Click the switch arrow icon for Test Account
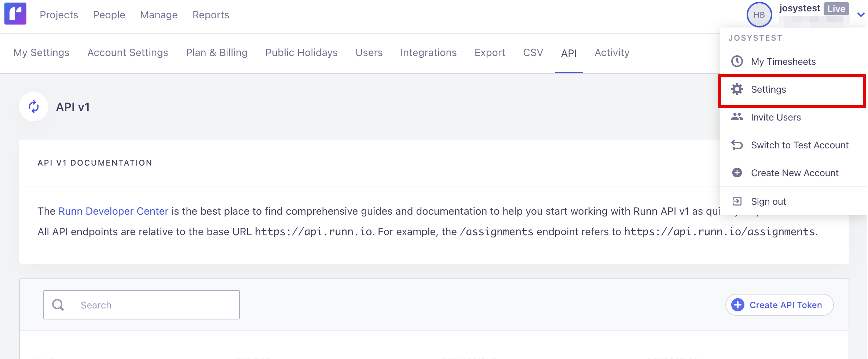The width and height of the screenshot is (868, 359). 737,145
